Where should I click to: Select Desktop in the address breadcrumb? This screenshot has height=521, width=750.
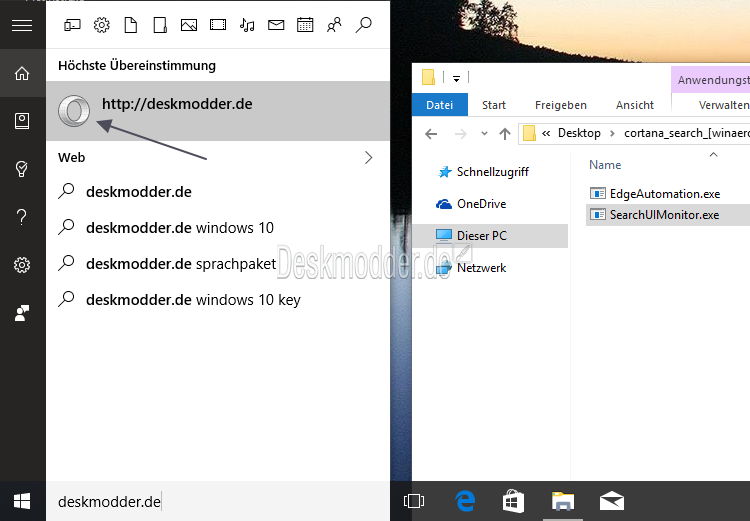coord(579,133)
